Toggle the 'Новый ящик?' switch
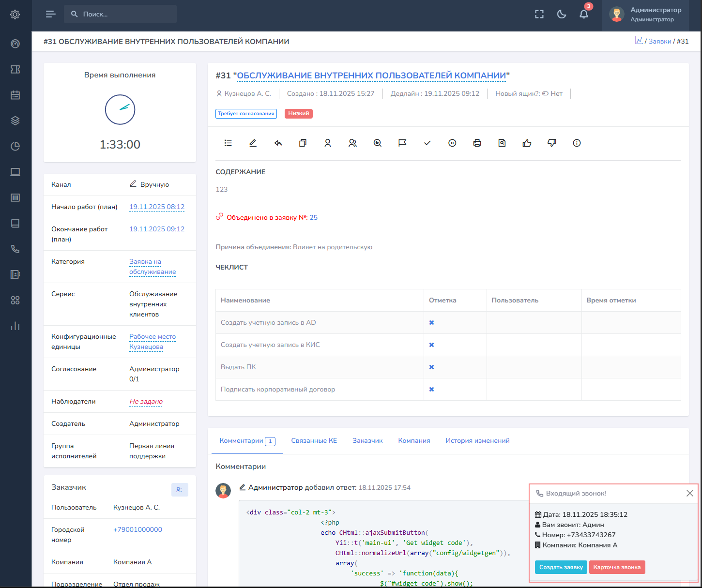702x588 pixels. pos(545,93)
